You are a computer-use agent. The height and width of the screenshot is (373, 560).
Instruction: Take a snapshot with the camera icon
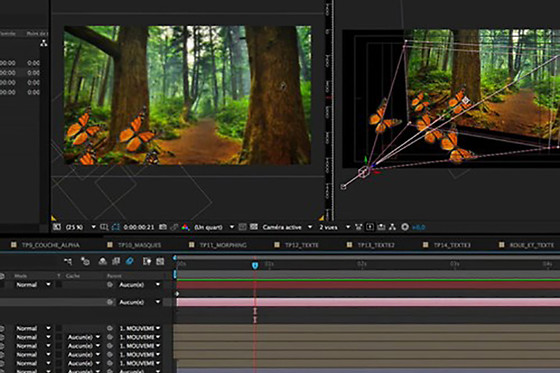click(162, 227)
